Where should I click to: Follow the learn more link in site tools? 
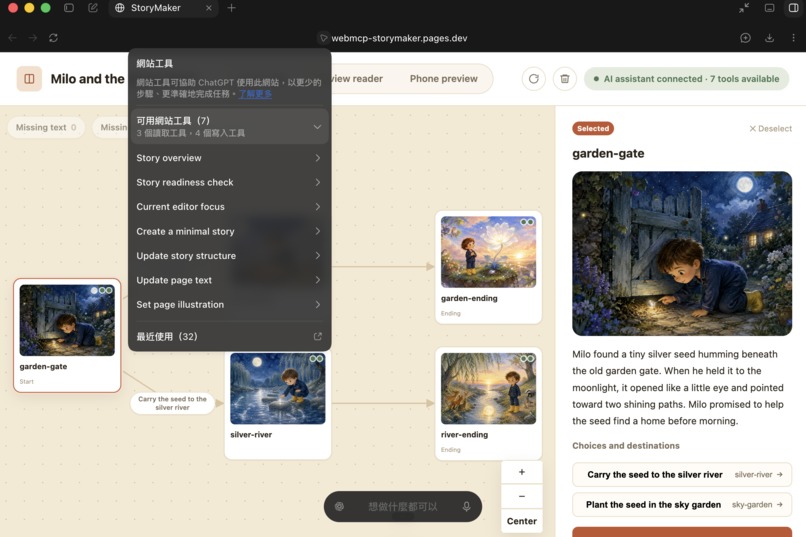255,94
